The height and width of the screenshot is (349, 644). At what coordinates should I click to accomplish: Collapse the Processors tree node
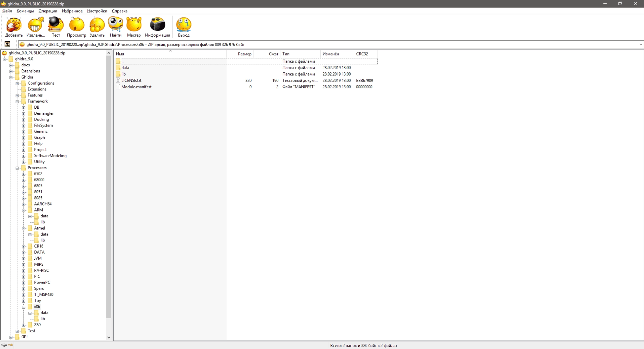[x=17, y=168]
